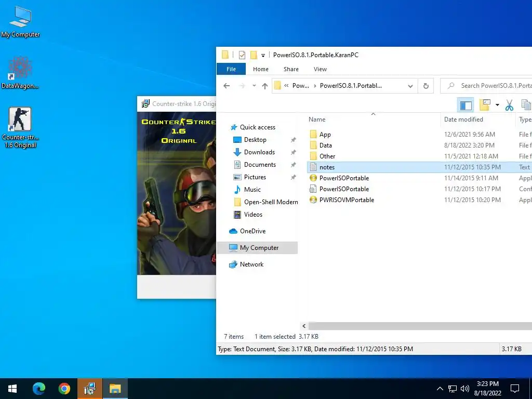
Task: Go back in Explorer navigation
Action: coord(227,86)
